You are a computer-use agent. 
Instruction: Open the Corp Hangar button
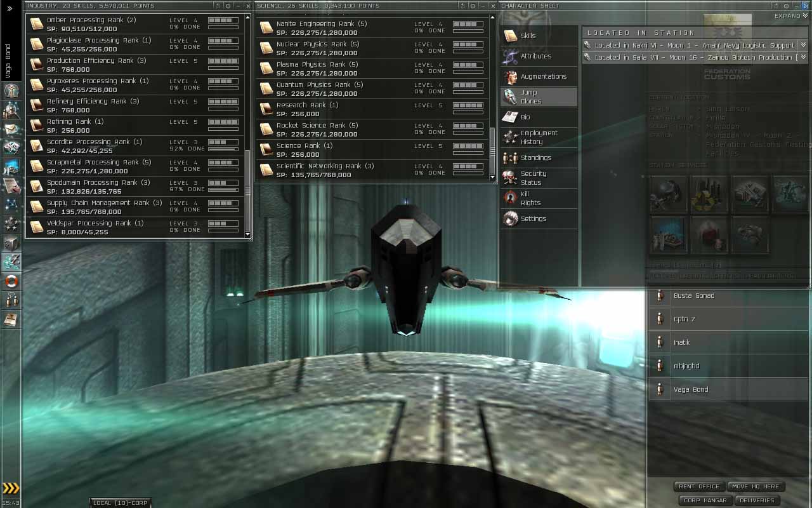(x=705, y=500)
